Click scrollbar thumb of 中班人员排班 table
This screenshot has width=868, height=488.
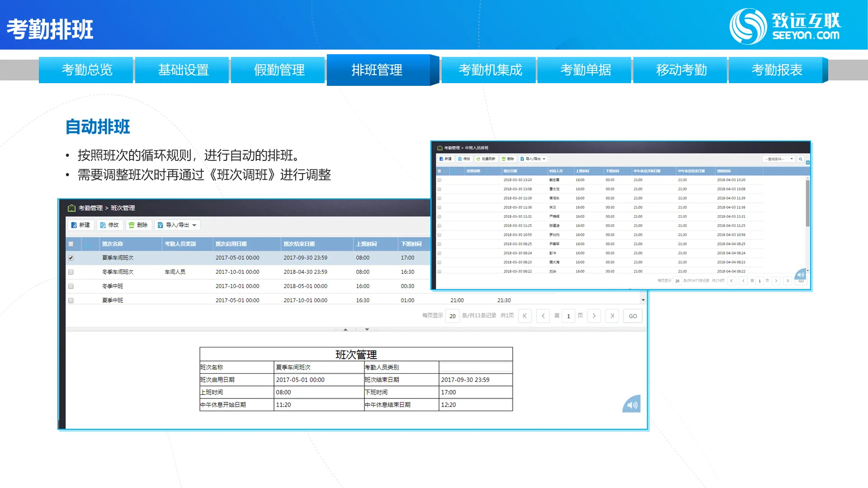pos(807,203)
